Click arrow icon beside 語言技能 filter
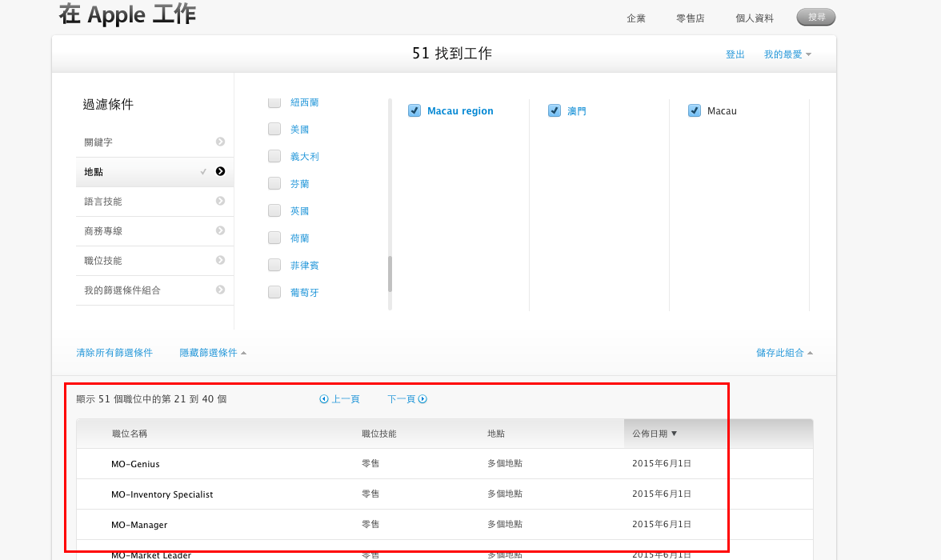 pyautogui.click(x=220, y=201)
